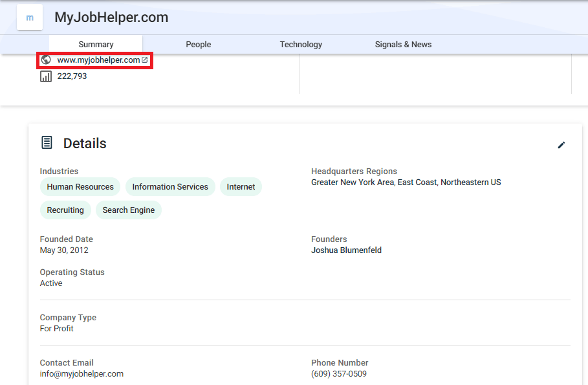Click the Operating Status label
This screenshot has width=588, height=385.
coord(72,272)
